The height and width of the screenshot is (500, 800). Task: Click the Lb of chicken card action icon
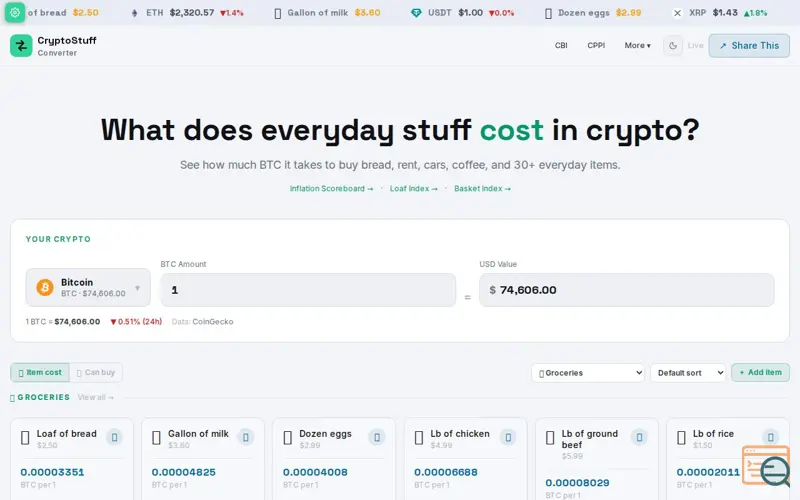(508, 437)
